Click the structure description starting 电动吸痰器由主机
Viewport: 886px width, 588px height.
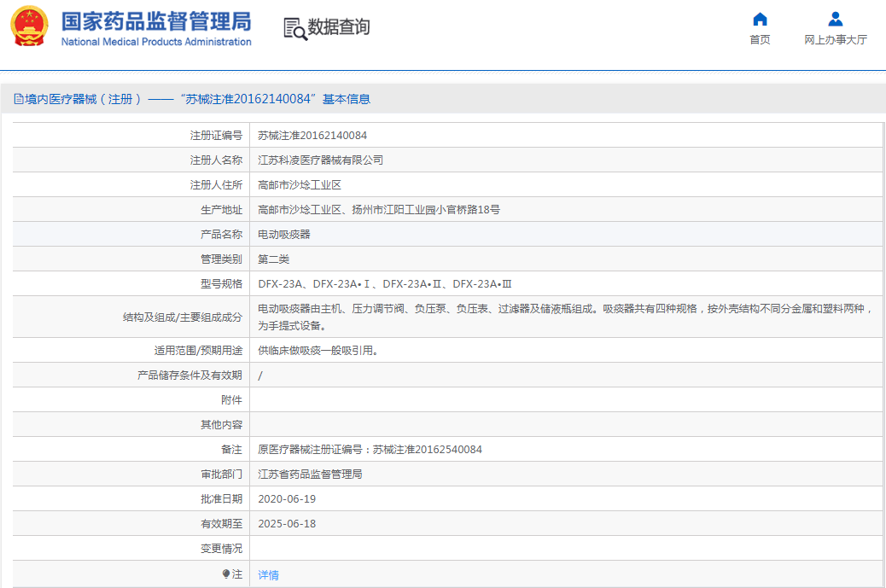tap(565, 317)
